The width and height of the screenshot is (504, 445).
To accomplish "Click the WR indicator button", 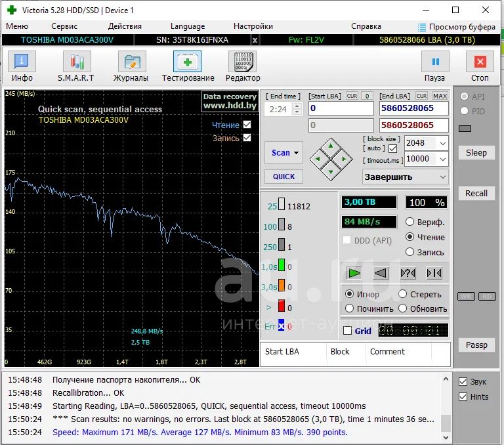I will click(466, 296).
